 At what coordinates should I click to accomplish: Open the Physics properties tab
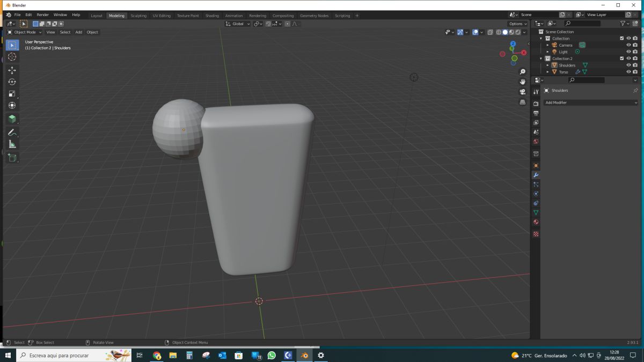click(x=536, y=194)
